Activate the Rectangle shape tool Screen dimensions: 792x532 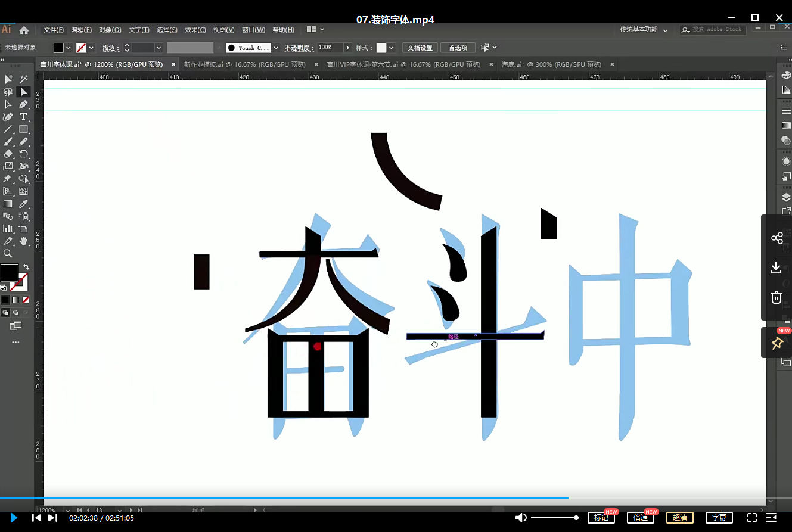click(x=24, y=129)
